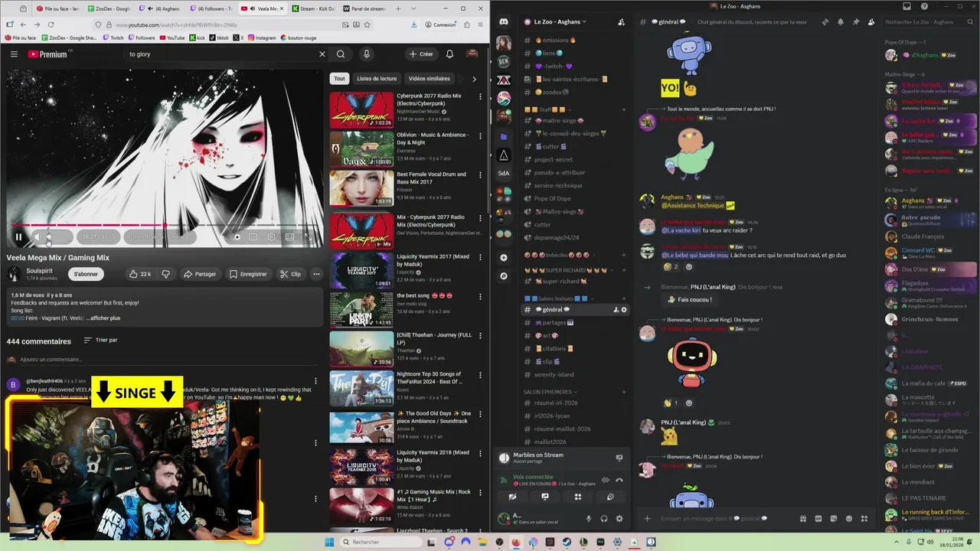The height and width of the screenshot is (551, 980).
Task: Like the video with 22 k thumbs-up
Action: click(x=140, y=274)
